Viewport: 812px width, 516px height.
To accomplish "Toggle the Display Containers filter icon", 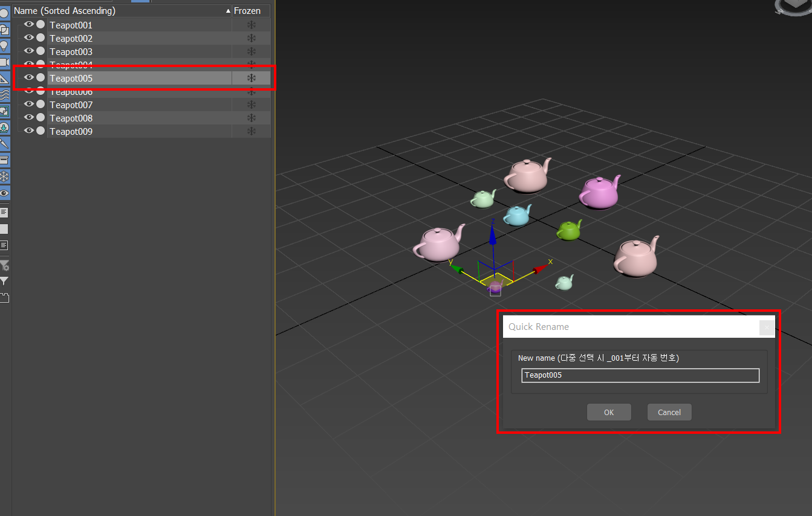I will pos(4,160).
